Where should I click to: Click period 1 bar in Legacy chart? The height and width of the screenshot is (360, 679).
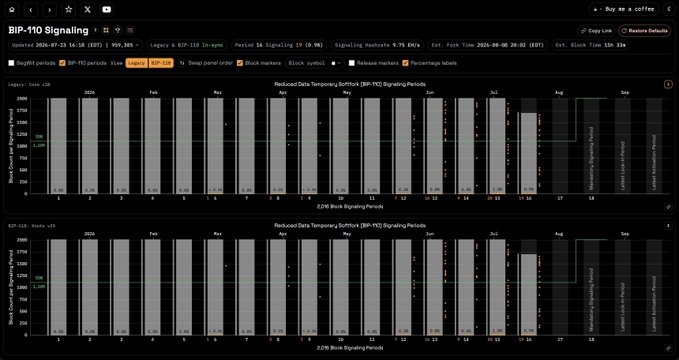point(58,146)
